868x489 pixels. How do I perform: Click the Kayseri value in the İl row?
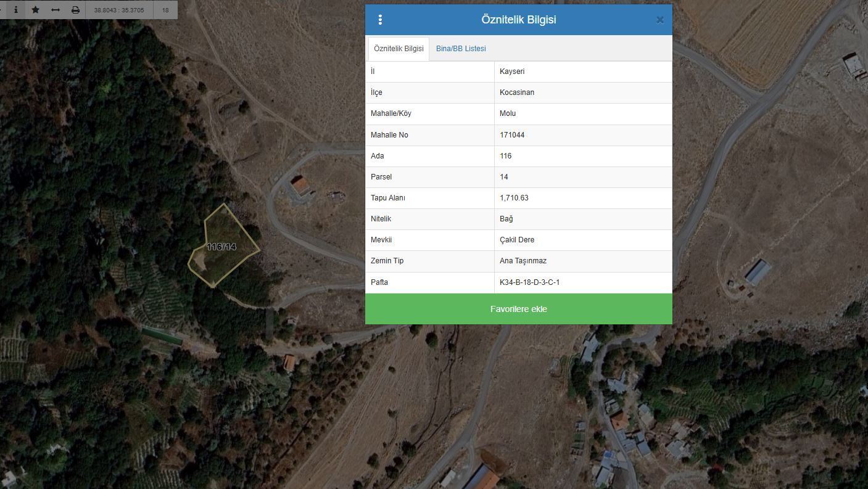pos(512,72)
